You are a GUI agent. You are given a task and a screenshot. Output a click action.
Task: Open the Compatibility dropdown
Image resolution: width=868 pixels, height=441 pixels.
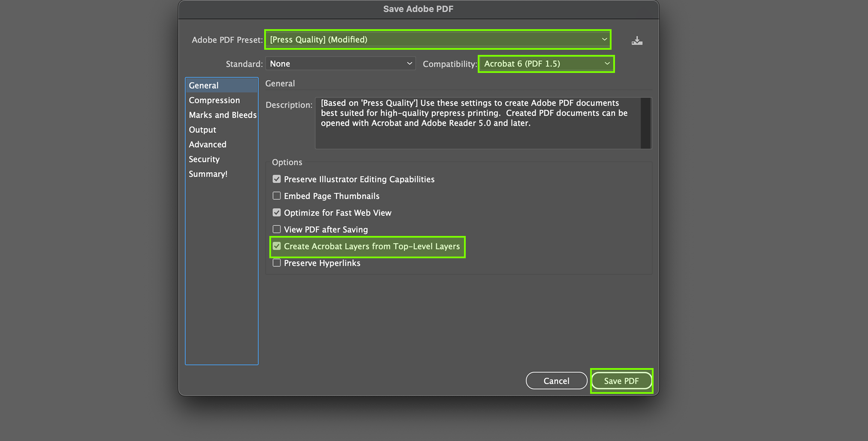point(546,64)
